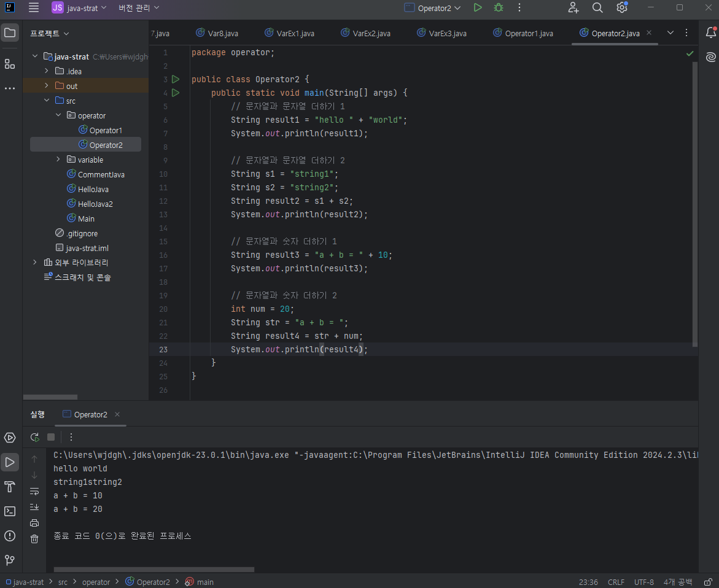Screen dimensions: 719x588
Task: Open Code With Me add-user icon
Action: pos(573,7)
